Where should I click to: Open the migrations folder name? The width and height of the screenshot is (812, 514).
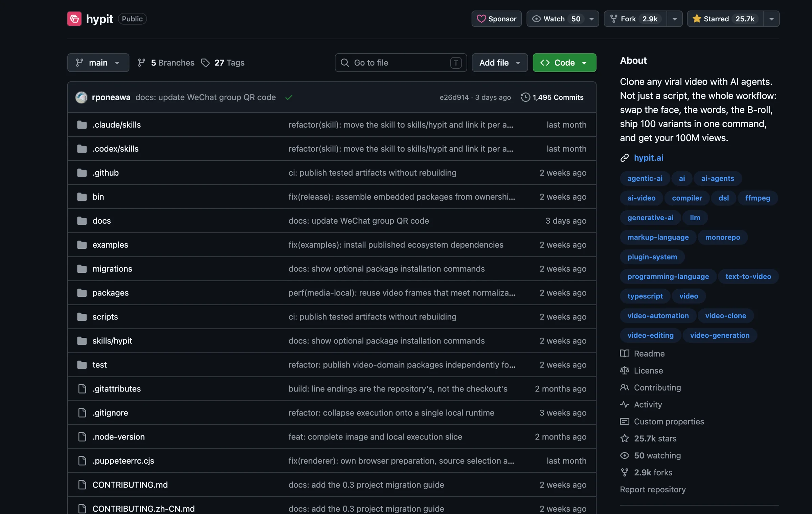[112, 269]
